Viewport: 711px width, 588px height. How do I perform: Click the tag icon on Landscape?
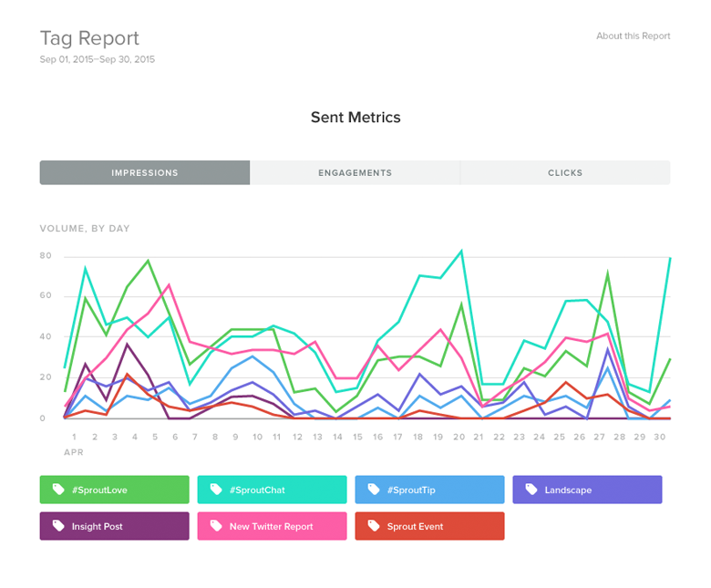click(x=531, y=490)
